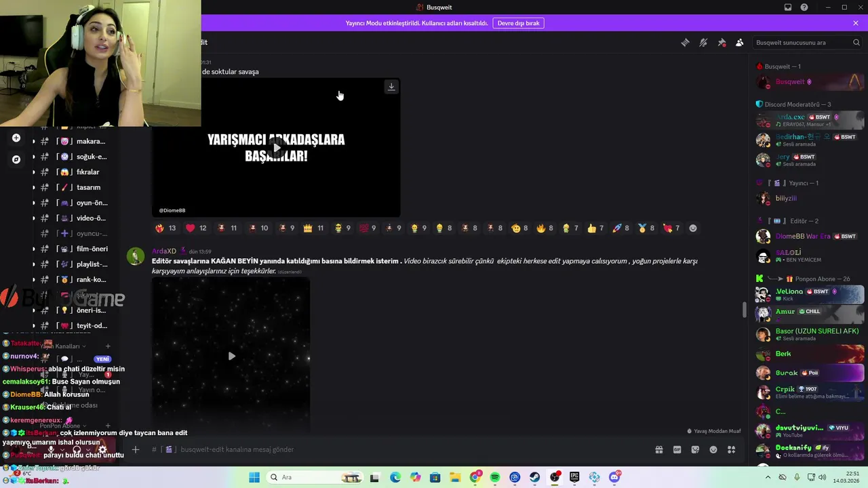Toggle the thumbs-up reaction with 7
The height and width of the screenshot is (488, 868).
(595, 228)
